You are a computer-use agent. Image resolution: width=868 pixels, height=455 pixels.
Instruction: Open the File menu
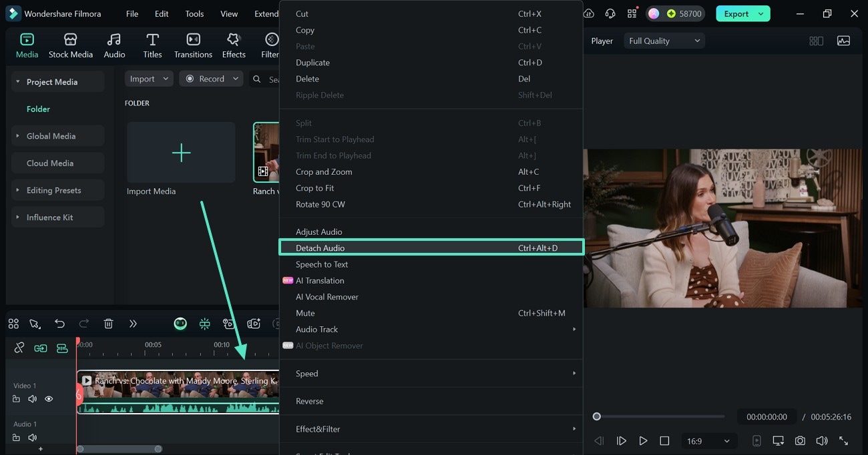click(x=132, y=13)
